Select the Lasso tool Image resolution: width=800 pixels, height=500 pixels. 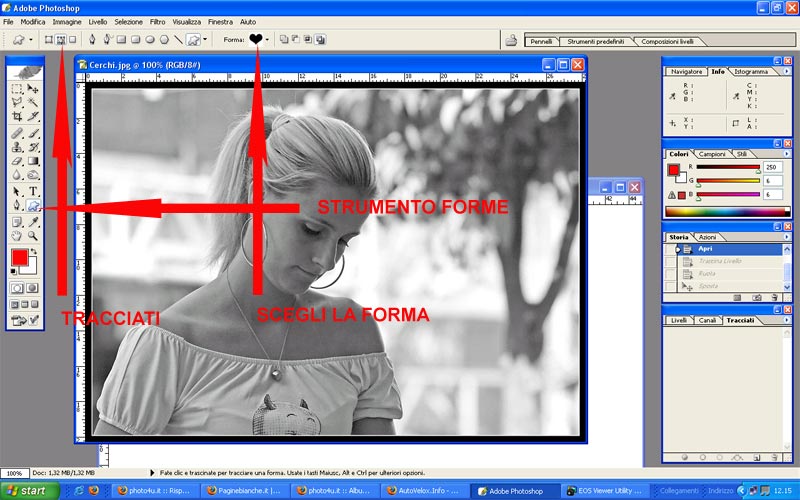pos(17,102)
